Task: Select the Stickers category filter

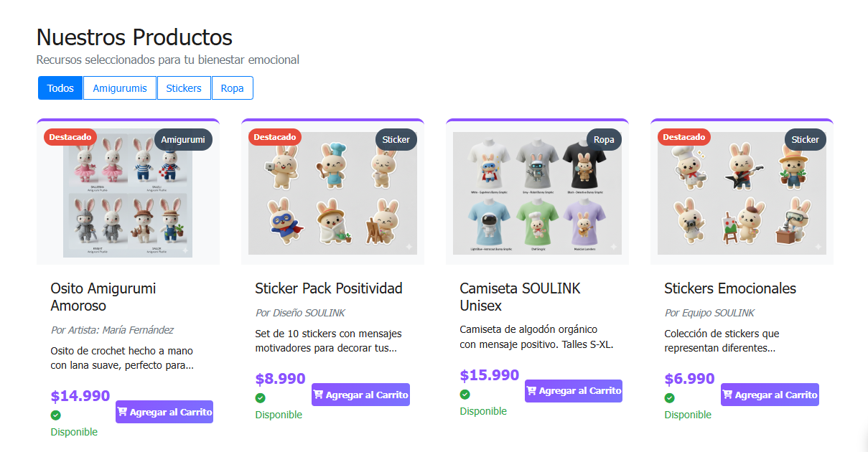Action: coord(184,88)
